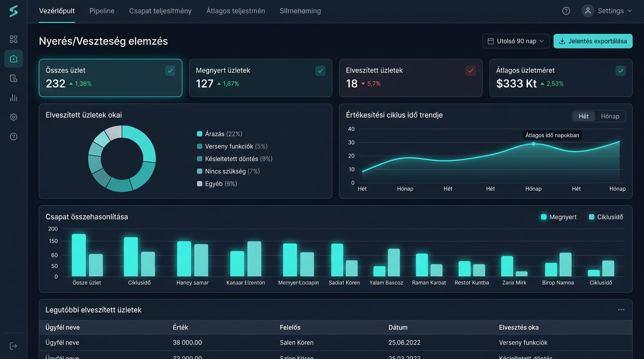The height and width of the screenshot is (359, 644).
Task: Click the Kanaar Eizentón bar label
Action: (x=246, y=283)
